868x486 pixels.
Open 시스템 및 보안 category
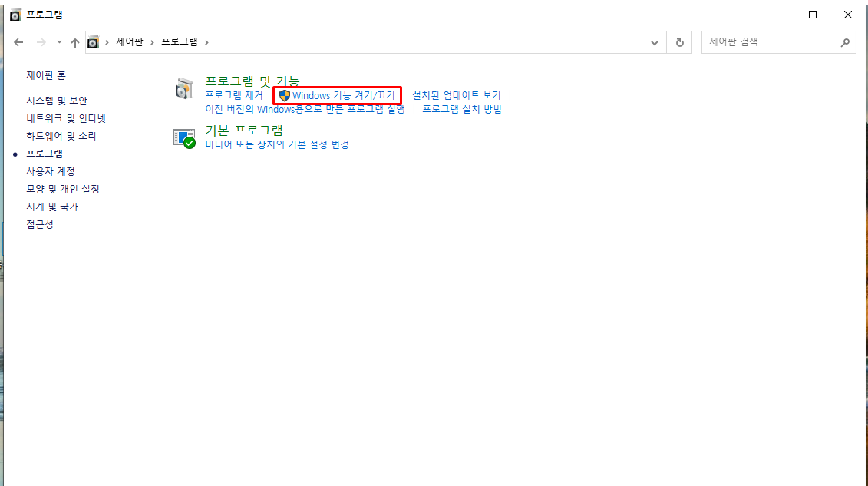57,101
